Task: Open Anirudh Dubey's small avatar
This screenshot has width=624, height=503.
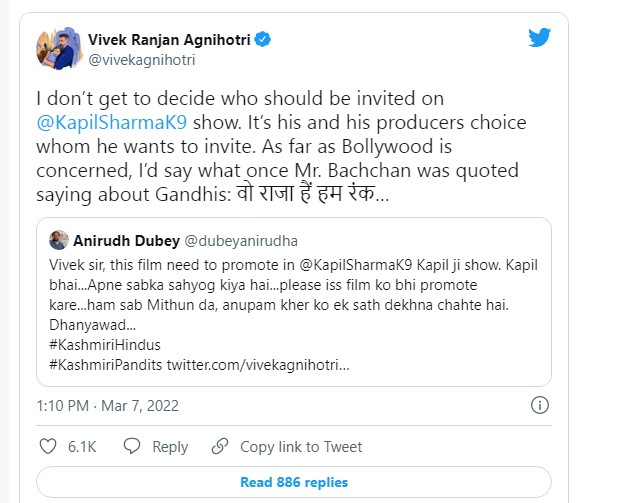Action: (59, 240)
